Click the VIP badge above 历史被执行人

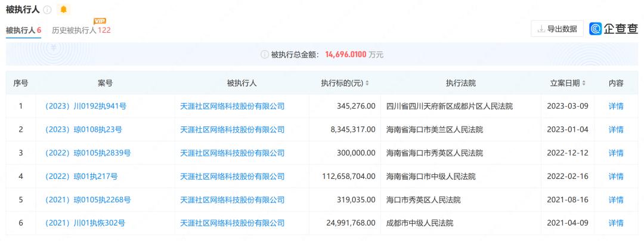click(100, 21)
